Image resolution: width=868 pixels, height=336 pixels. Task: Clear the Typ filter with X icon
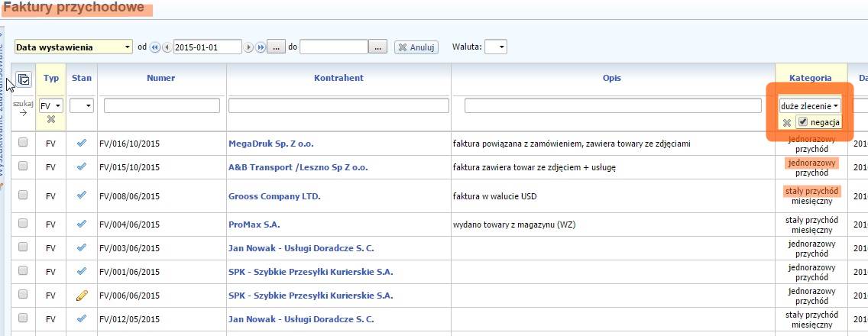pos(50,119)
